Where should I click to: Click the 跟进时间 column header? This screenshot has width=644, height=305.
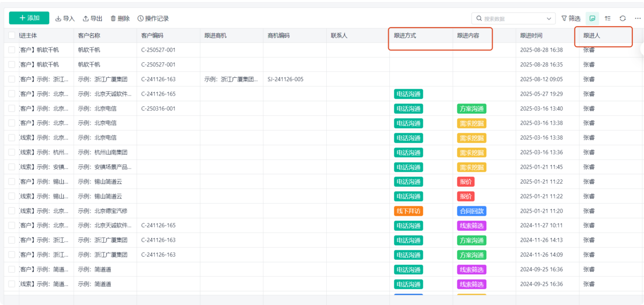coord(531,35)
